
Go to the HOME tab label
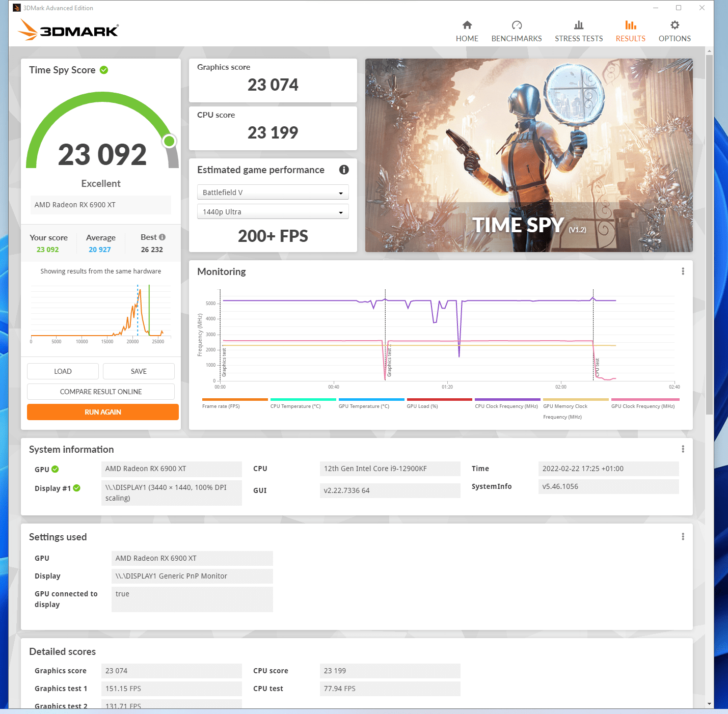point(467,39)
